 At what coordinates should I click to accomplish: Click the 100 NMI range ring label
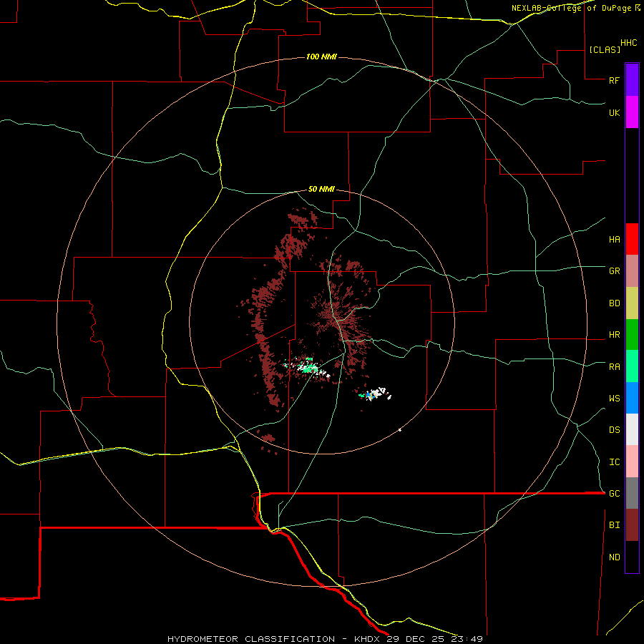pyautogui.click(x=321, y=57)
